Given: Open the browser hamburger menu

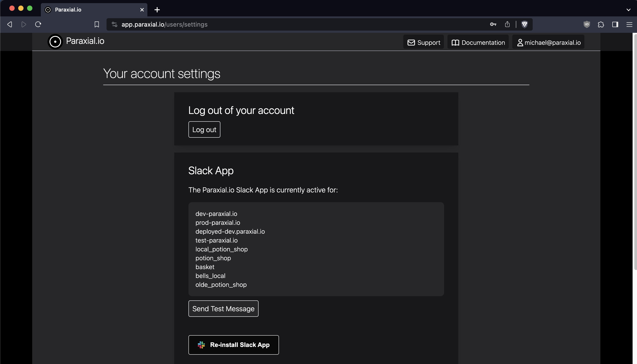Looking at the screenshot, I should pyautogui.click(x=629, y=24).
